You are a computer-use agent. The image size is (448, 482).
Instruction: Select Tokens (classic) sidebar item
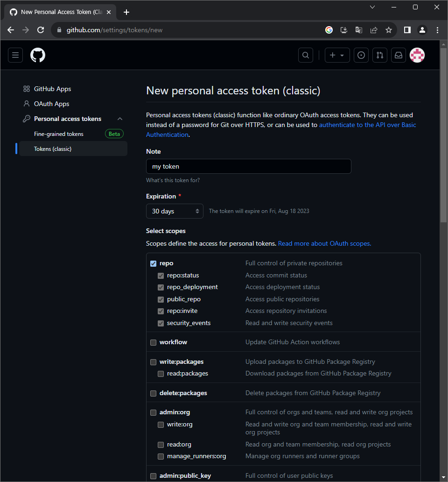[73, 149]
